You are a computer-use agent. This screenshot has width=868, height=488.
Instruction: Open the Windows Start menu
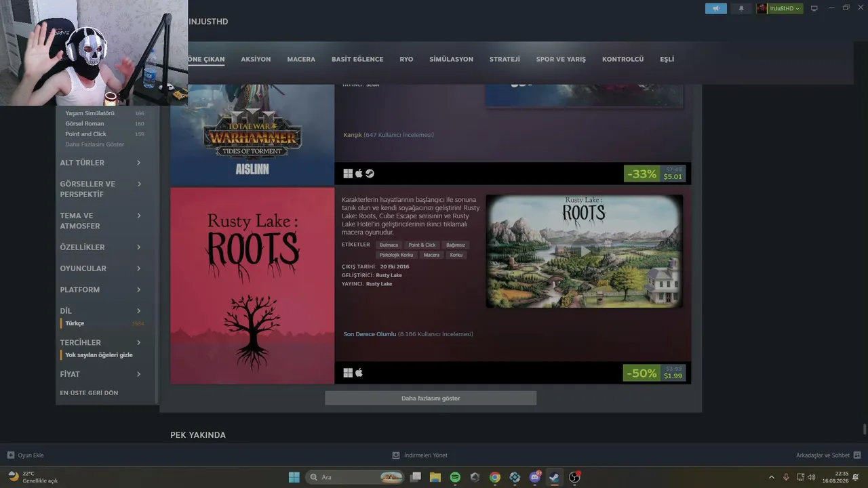[294, 477]
